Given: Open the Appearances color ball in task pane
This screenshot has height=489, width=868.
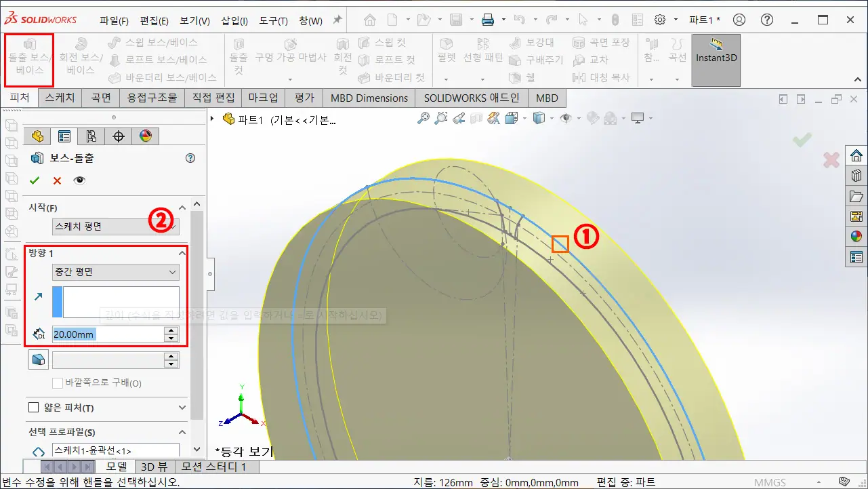Looking at the screenshot, I should (x=856, y=237).
